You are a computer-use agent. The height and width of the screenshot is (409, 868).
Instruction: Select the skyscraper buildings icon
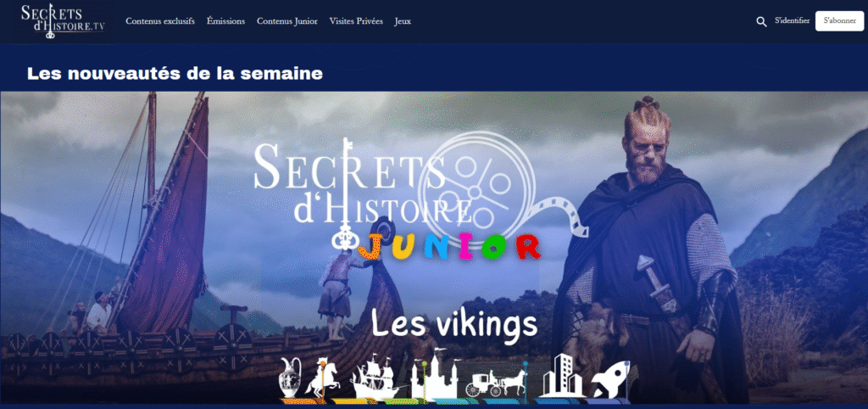(561, 375)
